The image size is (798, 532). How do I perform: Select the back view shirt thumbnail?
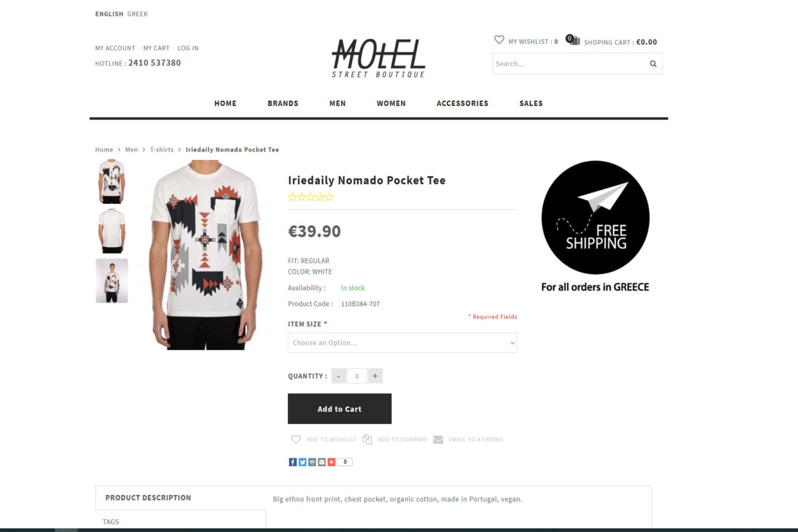pos(112,231)
